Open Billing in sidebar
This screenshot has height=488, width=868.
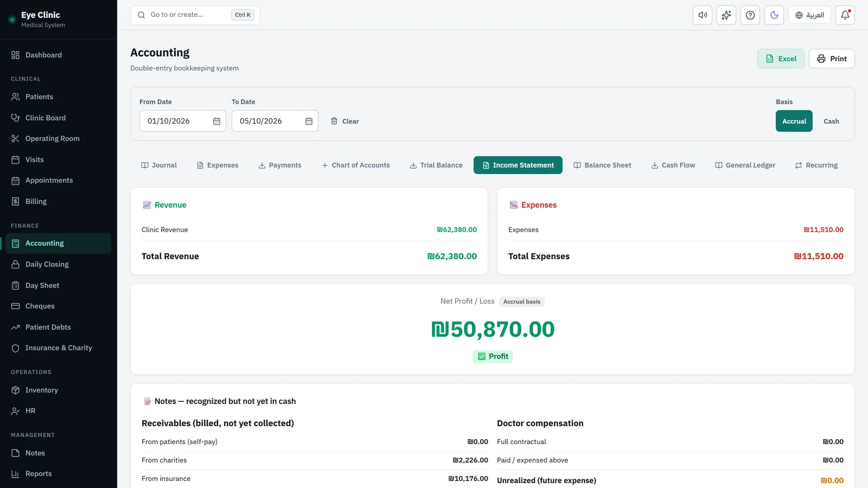pyautogui.click(x=59, y=201)
